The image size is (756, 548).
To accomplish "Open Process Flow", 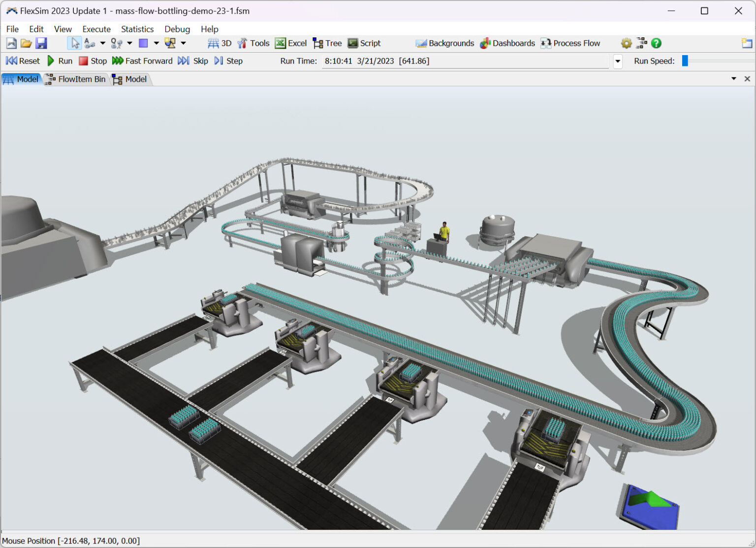I will coord(570,43).
